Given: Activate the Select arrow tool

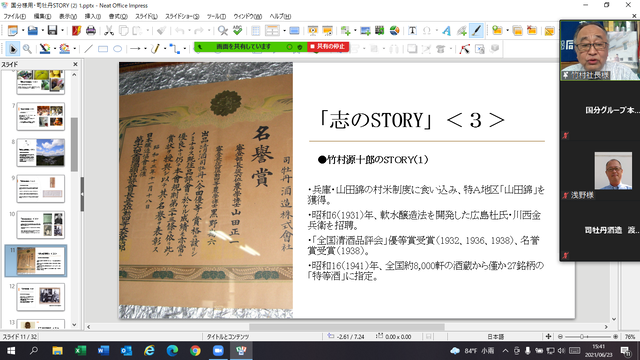Looking at the screenshot, I should (13, 49).
